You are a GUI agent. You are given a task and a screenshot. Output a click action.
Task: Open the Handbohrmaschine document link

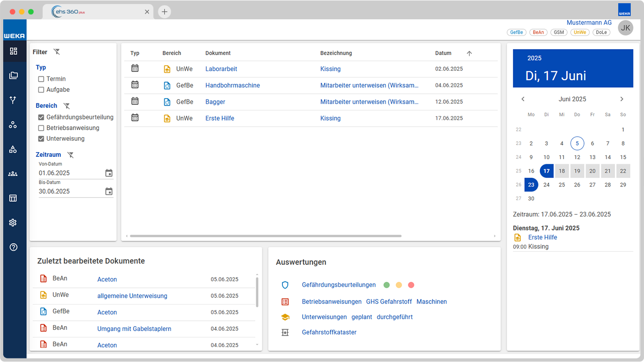click(233, 85)
